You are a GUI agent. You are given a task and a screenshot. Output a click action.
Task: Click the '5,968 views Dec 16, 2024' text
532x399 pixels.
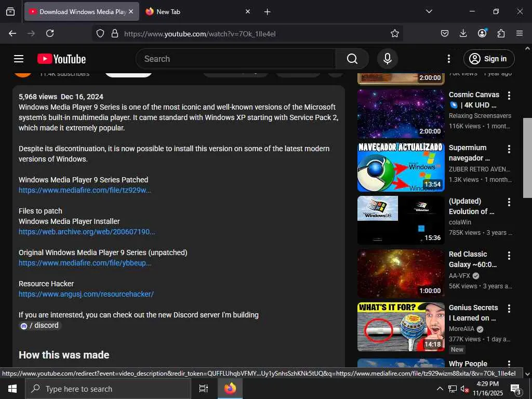click(x=61, y=97)
